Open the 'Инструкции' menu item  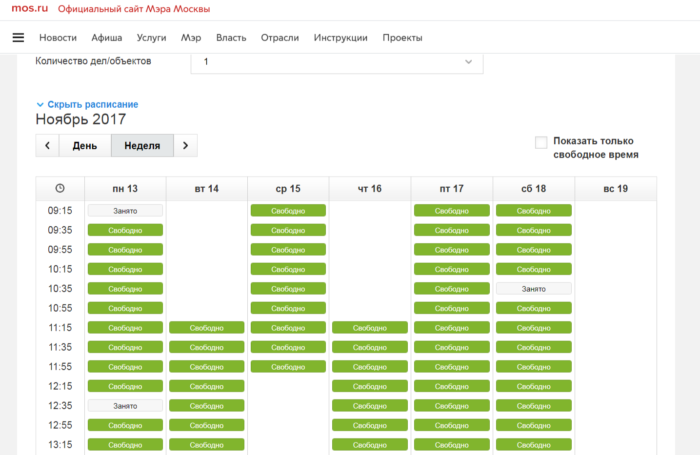tap(340, 38)
